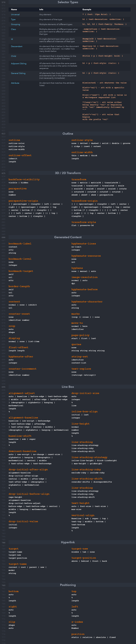Select the 'thin | medium | thick' values
The height and width of the screenshot is (644, 136).
tap(84, 156)
